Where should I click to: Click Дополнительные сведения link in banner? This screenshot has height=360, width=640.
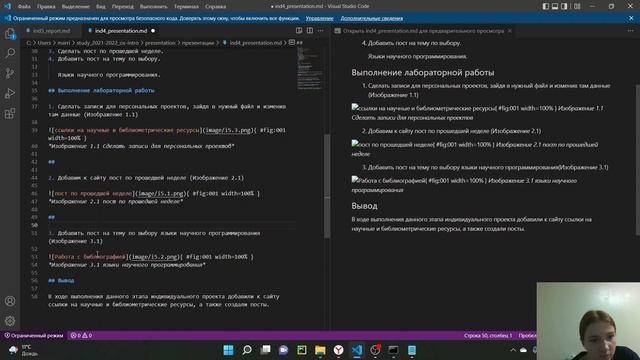[371, 18]
